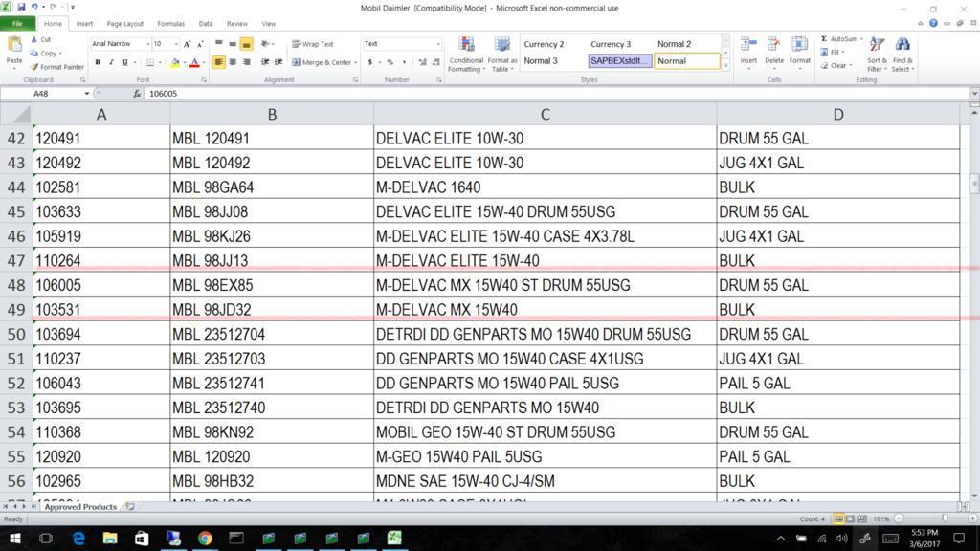Click the Paste clipboard icon
This screenshot has width=980, height=551.
point(13,45)
